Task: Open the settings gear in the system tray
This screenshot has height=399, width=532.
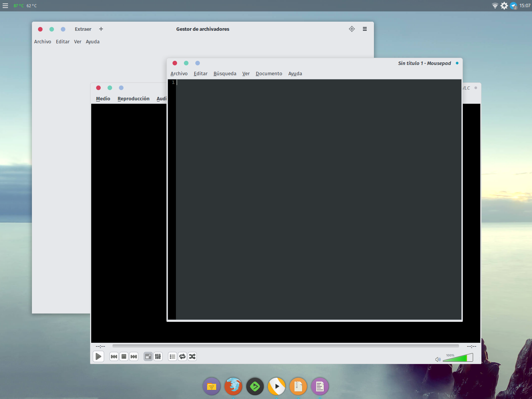Action: coord(504,6)
